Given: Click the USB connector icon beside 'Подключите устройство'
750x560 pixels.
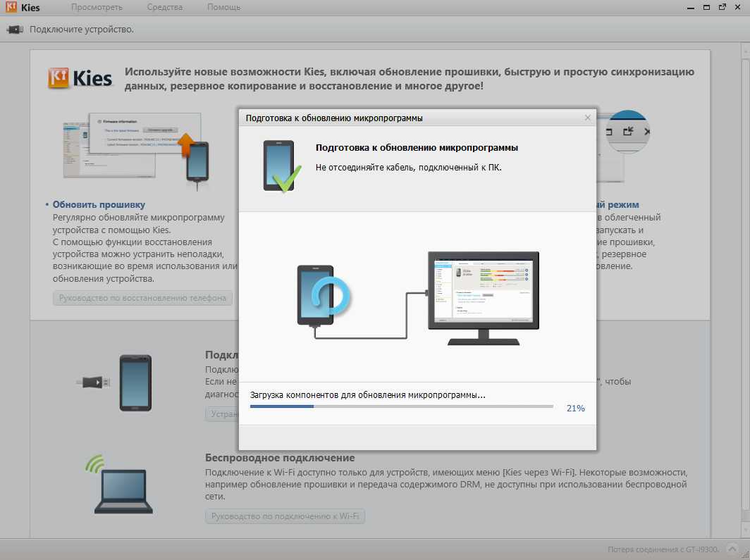Looking at the screenshot, I should point(15,30).
